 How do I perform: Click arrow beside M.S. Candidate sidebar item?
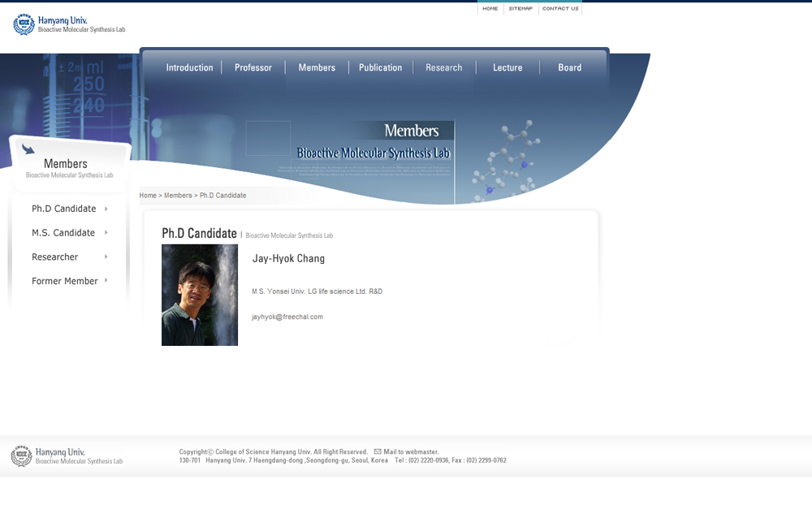click(x=106, y=233)
